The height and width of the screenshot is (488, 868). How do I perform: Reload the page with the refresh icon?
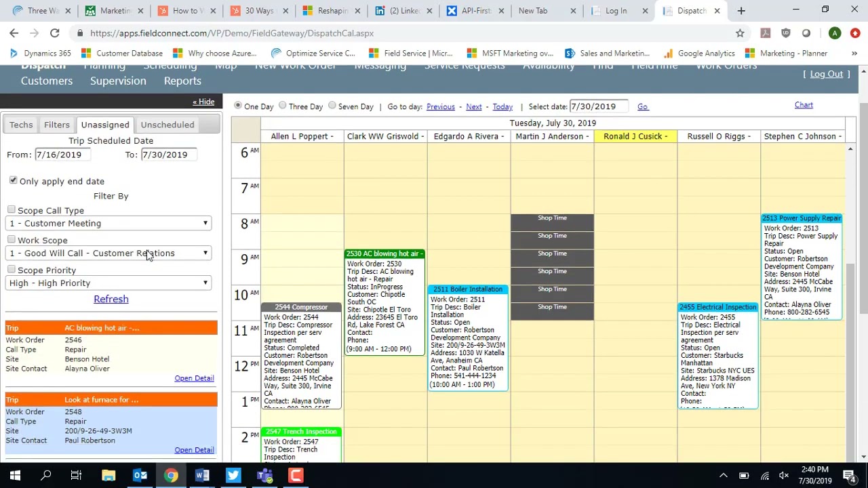click(x=54, y=33)
